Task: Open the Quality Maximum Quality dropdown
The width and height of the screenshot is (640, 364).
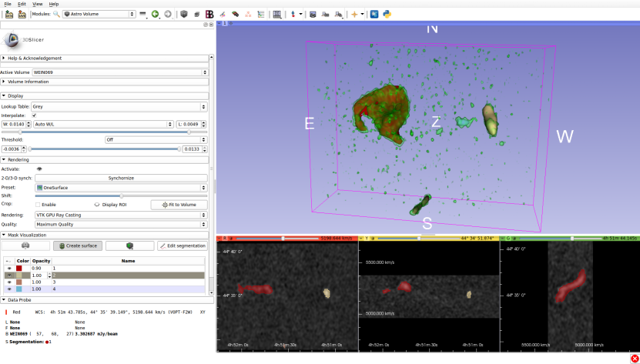Action: point(121,225)
